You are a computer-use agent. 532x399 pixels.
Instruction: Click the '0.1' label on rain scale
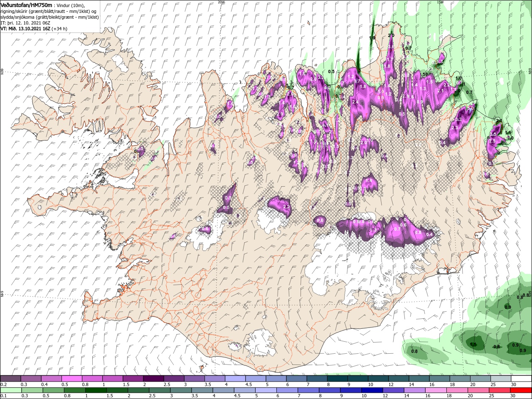(3, 396)
